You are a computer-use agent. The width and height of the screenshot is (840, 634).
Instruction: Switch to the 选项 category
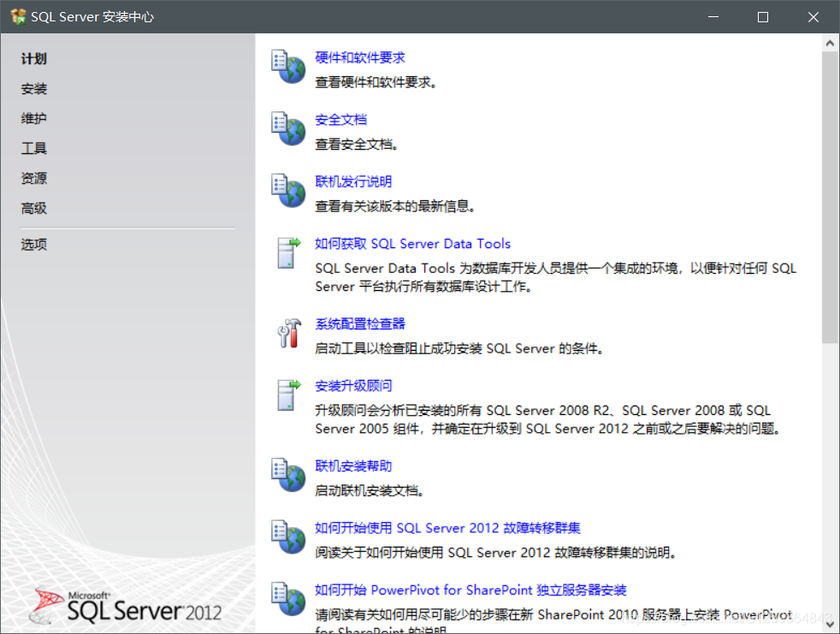pyautogui.click(x=33, y=245)
